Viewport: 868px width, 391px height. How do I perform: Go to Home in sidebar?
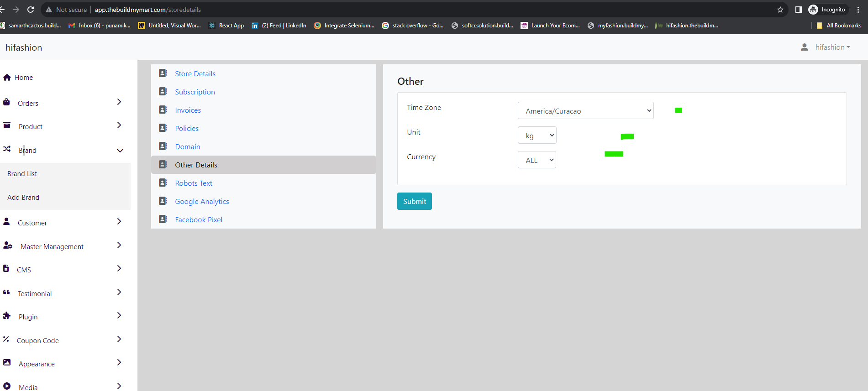point(24,78)
